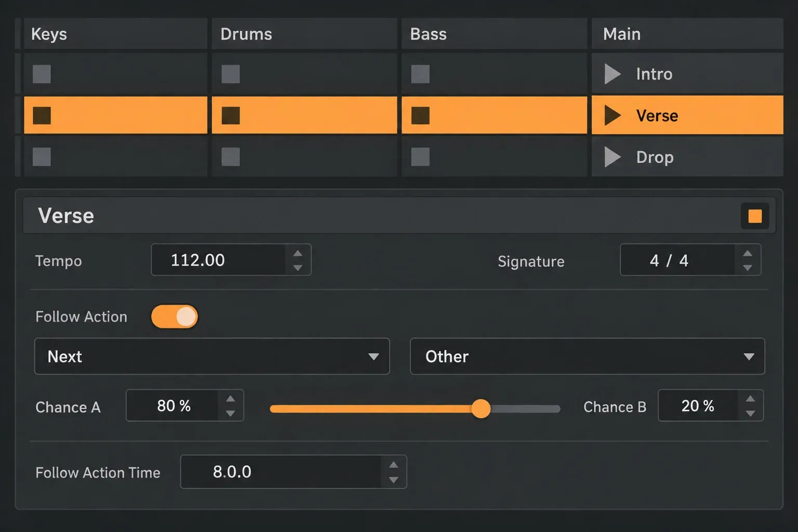
Task: Open the Other follow action dropdown
Action: pos(588,356)
